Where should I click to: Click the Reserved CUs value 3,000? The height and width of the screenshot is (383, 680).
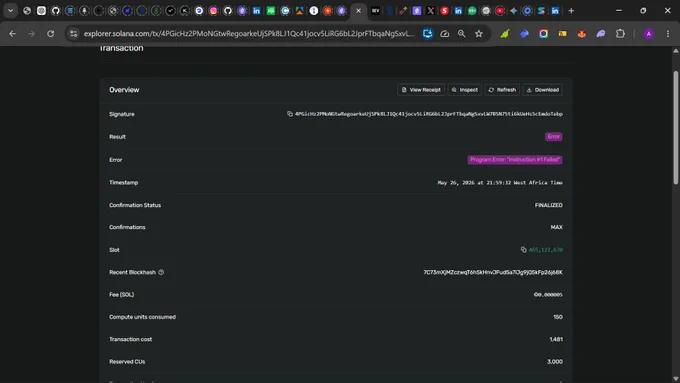coord(555,362)
